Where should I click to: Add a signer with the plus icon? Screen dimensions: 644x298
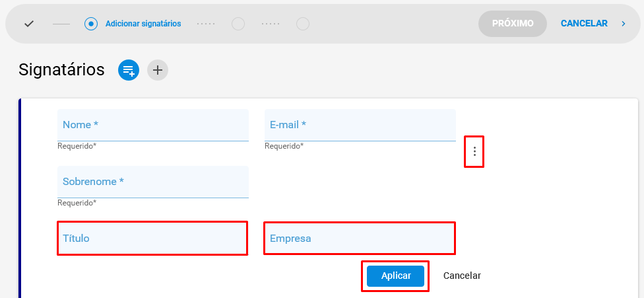pyautogui.click(x=158, y=70)
